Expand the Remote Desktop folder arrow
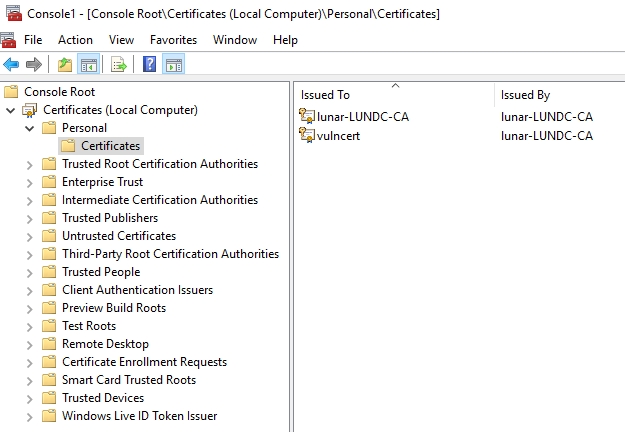625x432 pixels. click(x=29, y=344)
